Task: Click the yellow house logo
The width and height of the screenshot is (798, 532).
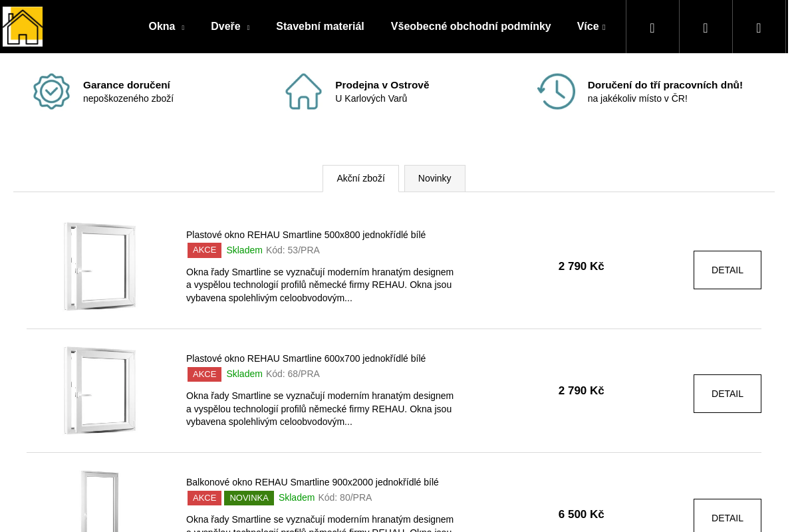Action: point(23,27)
